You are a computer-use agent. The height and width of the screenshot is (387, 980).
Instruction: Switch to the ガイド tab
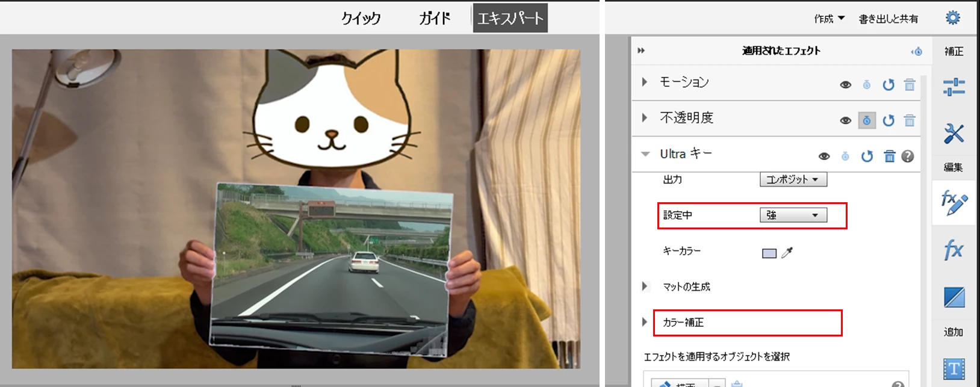point(435,18)
